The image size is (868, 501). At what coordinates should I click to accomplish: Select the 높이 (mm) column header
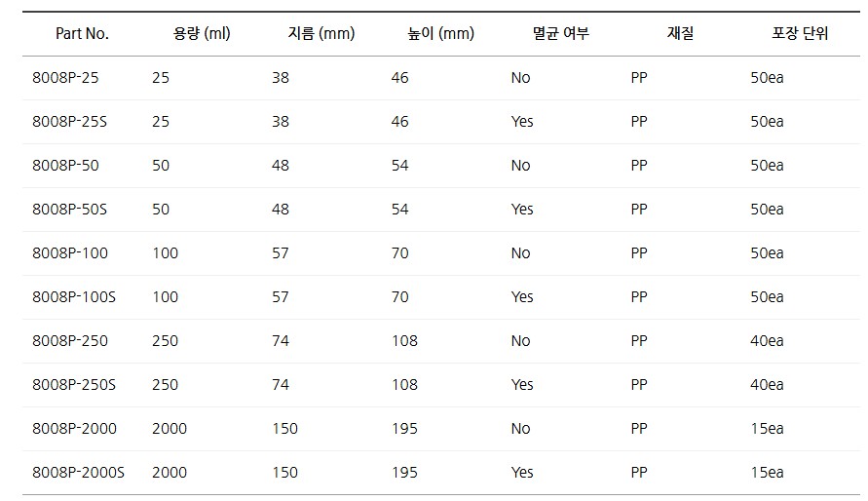coord(440,33)
